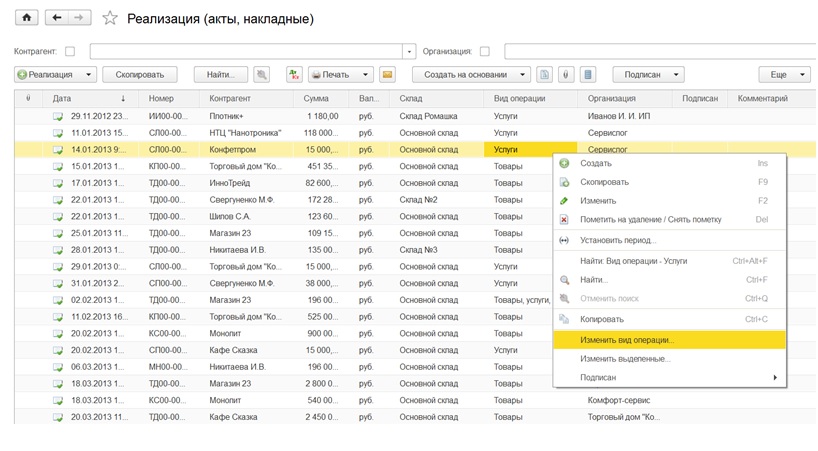Choose Изменить выделенные in context menu
The width and height of the screenshot is (818, 451).
pos(669,359)
